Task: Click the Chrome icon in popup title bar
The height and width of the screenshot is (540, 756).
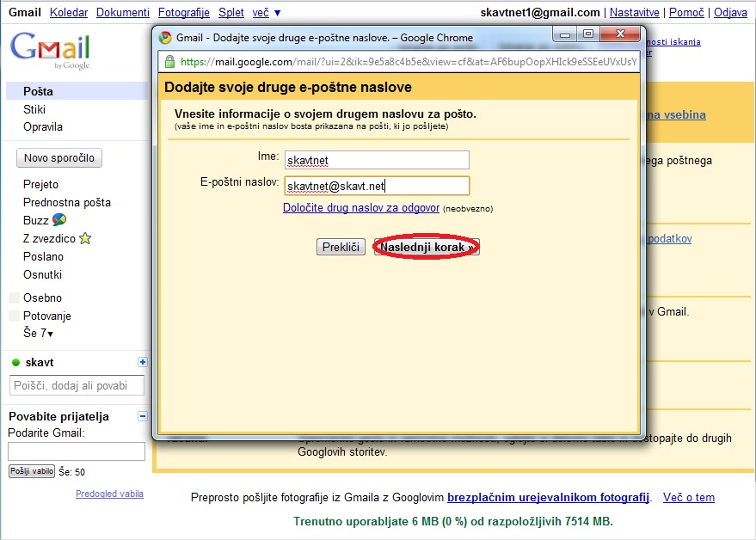Action: 165,38
